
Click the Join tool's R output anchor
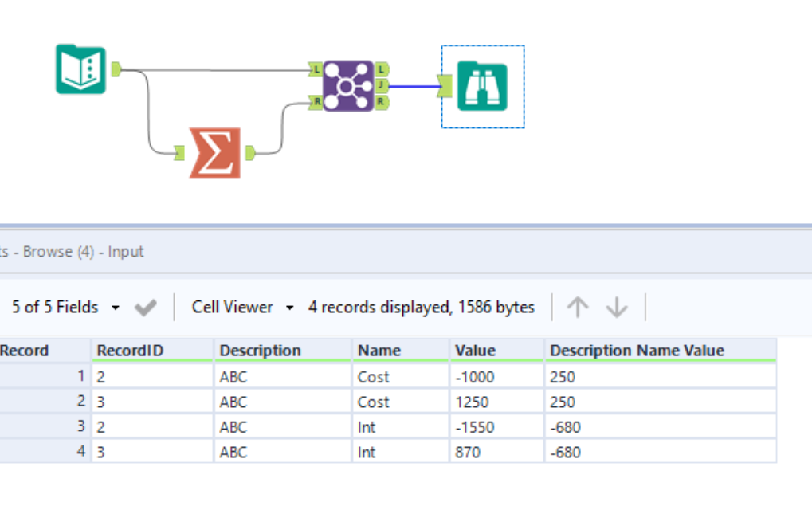pos(382,102)
